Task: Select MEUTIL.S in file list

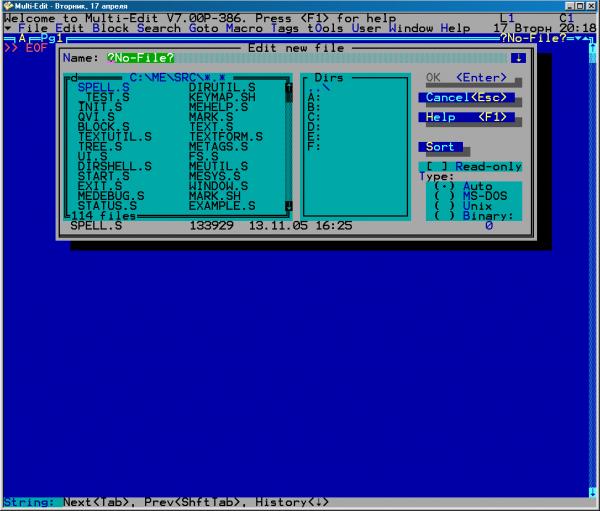Action: [218, 167]
